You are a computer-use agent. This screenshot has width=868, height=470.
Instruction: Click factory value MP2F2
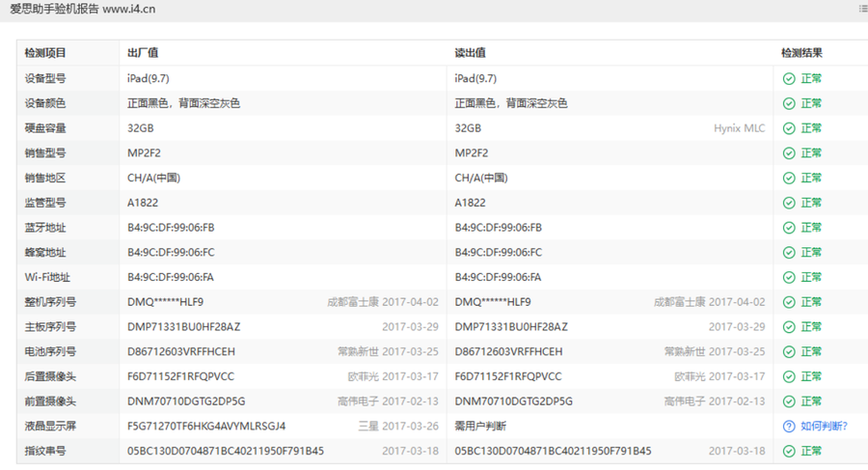click(x=144, y=153)
